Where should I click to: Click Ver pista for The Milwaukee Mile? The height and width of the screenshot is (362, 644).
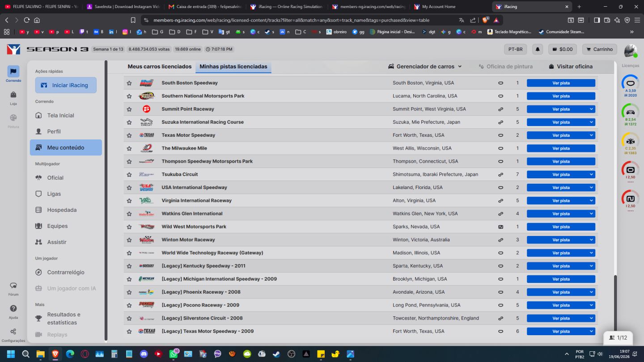tap(561, 148)
